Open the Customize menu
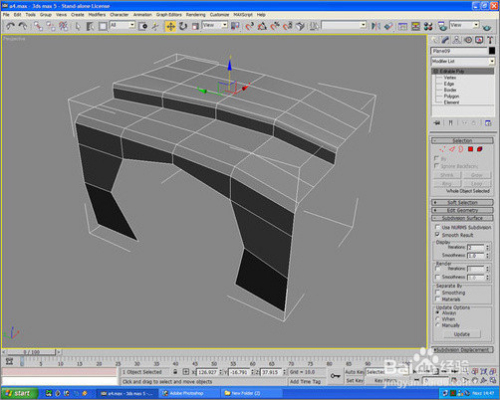The height and width of the screenshot is (400, 500). (219, 15)
